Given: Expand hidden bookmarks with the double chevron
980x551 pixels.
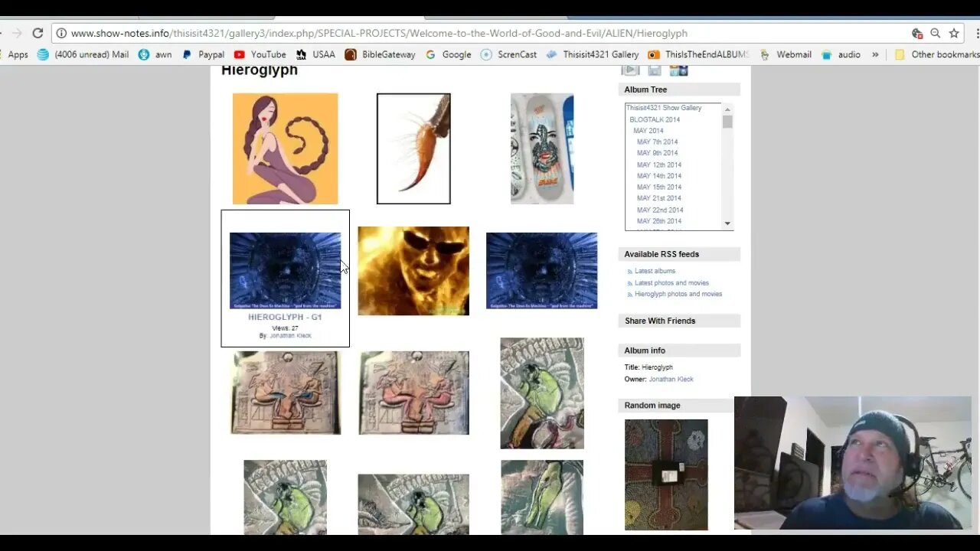Looking at the screenshot, I should pos(875,54).
